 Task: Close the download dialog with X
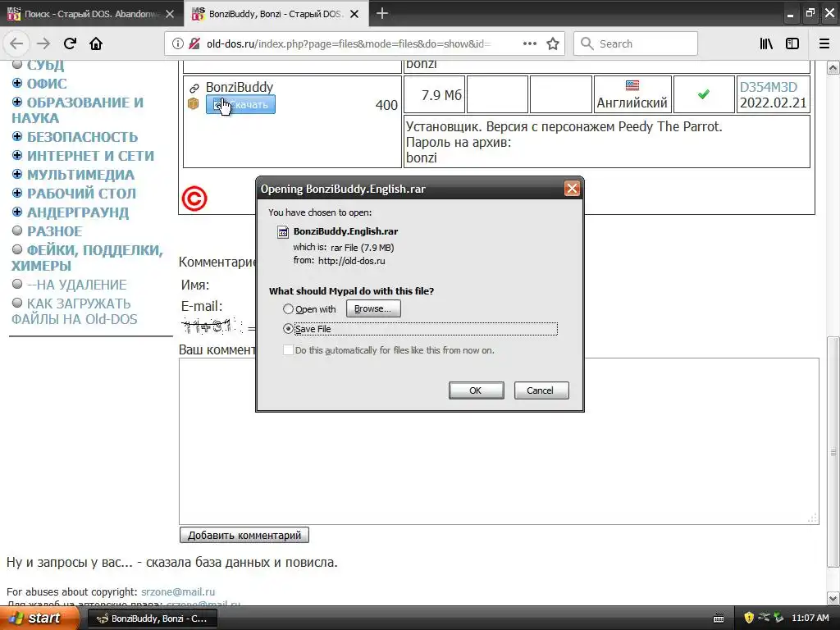572,189
